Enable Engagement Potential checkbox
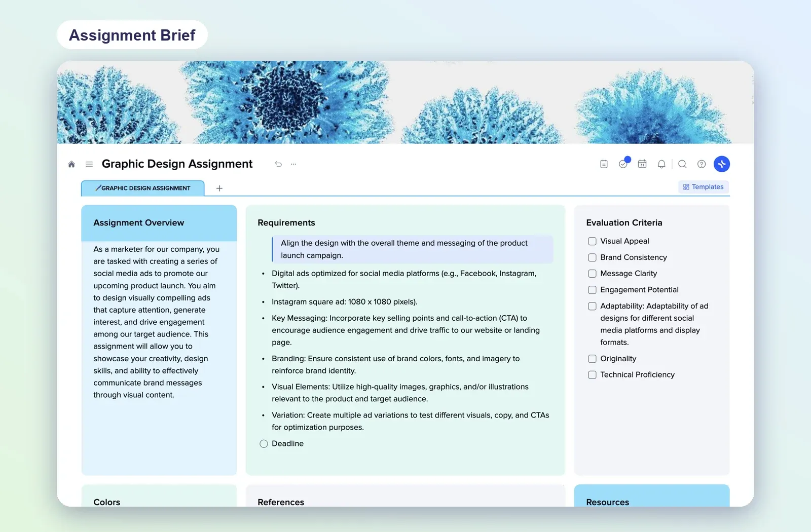 (592, 290)
